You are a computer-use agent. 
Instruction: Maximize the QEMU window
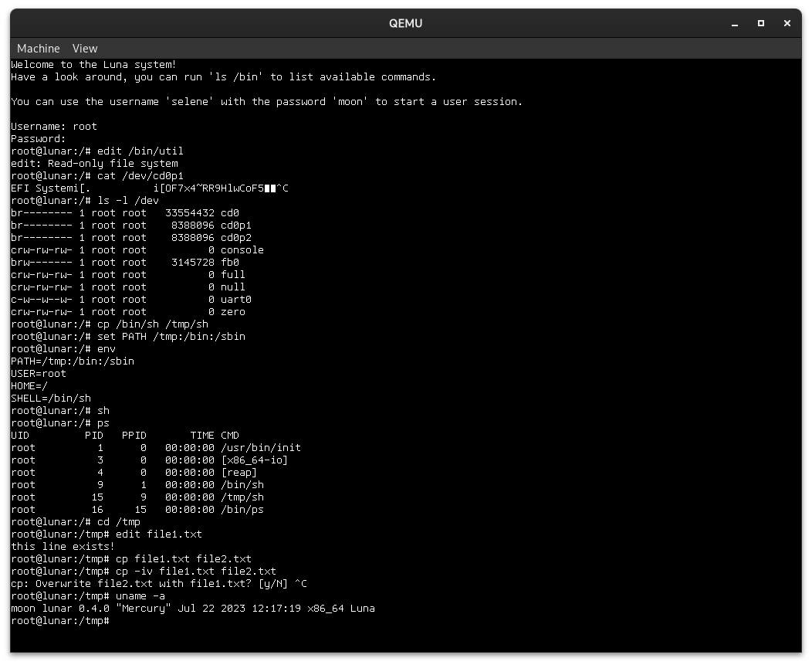click(761, 23)
